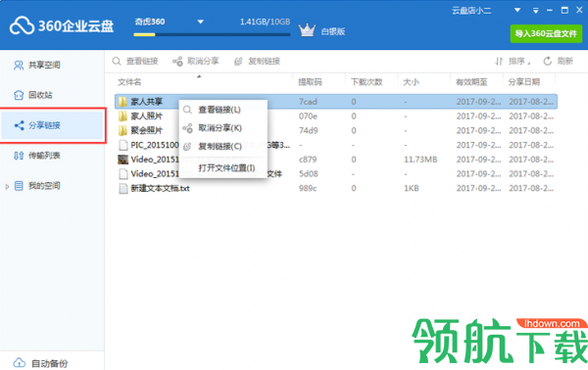This screenshot has width=588, height=370.
Task: Click the video thumbnail of Video_2015 MOV
Action: click(x=122, y=160)
